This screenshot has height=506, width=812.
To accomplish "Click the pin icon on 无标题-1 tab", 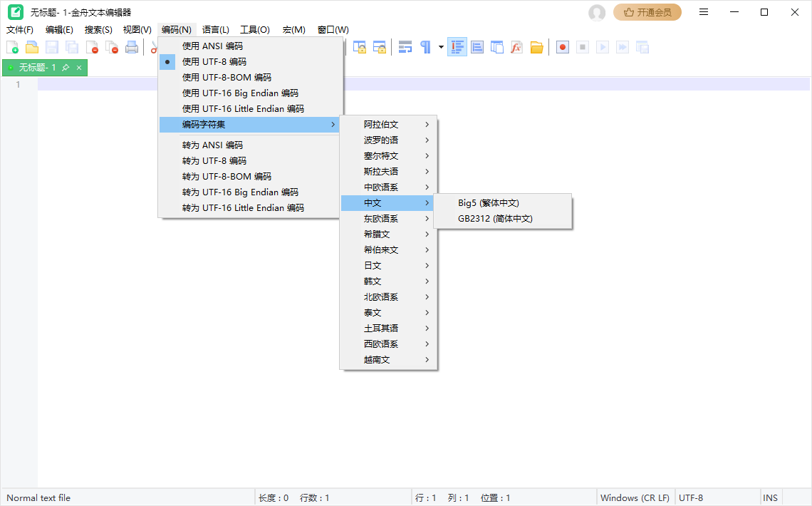I will pos(66,67).
